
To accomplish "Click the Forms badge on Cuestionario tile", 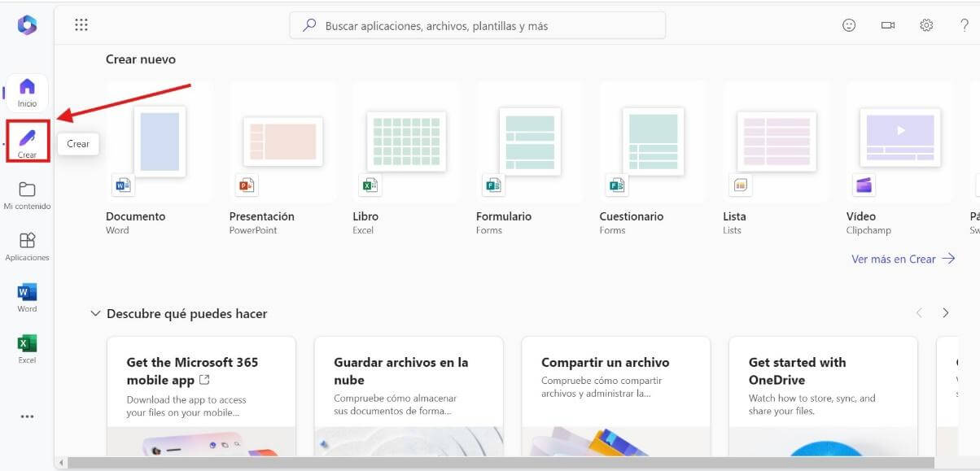I will click(x=617, y=185).
